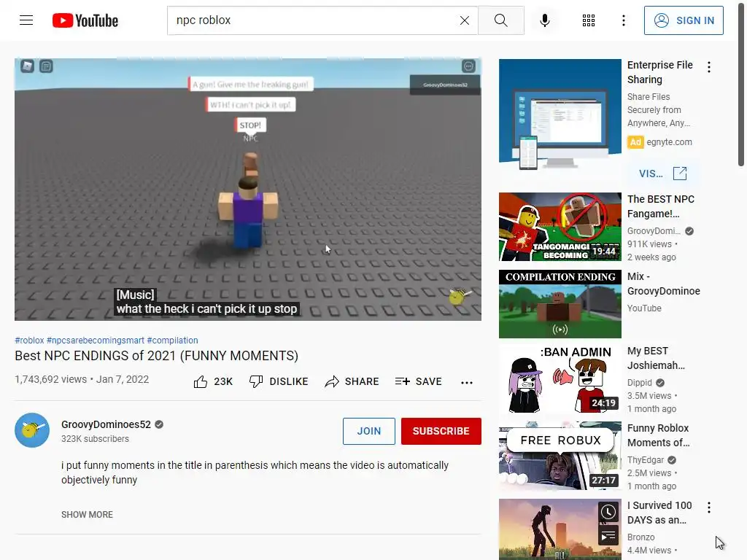Click Enterprise File Sharing ad title
Viewport: 747px width, 560px height.
659,72
